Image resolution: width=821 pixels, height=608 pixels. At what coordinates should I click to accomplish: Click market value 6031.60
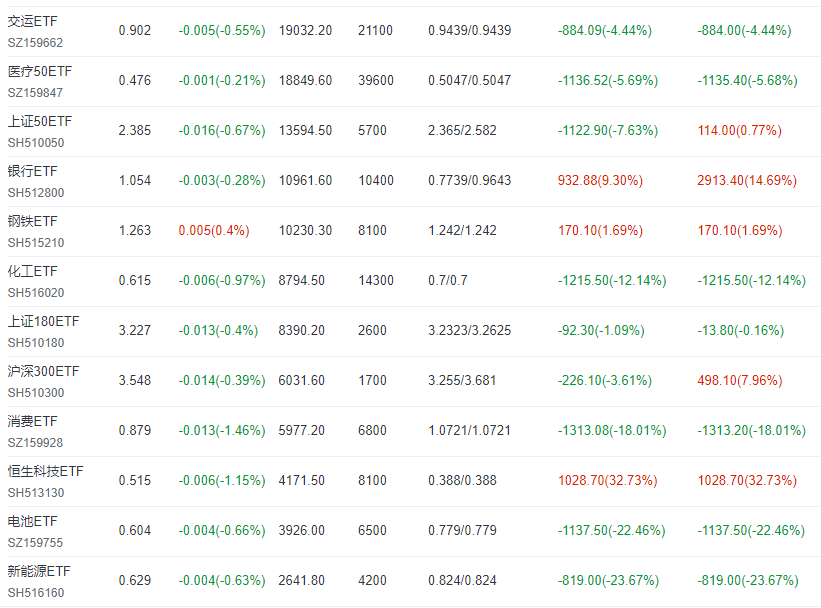coord(302,380)
